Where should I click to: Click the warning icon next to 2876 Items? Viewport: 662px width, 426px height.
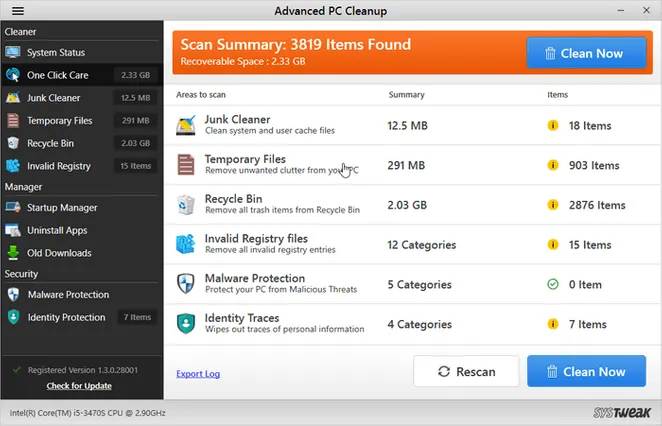[553, 205]
